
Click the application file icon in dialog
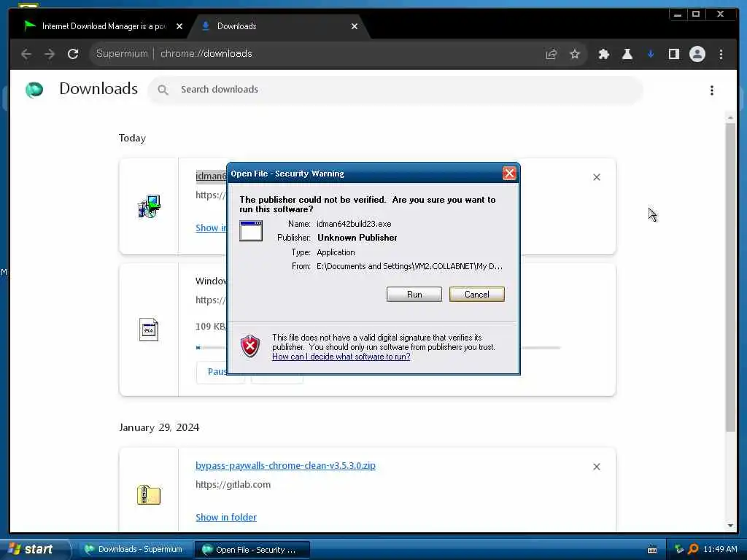(251, 231)
